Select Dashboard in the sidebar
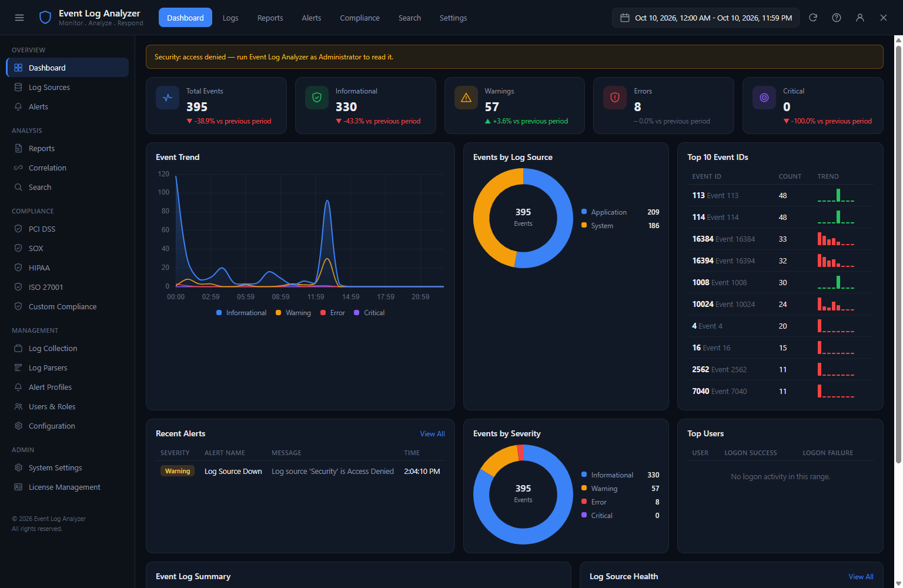This screenshot has height=588, width=903. (x=67, y=68)
